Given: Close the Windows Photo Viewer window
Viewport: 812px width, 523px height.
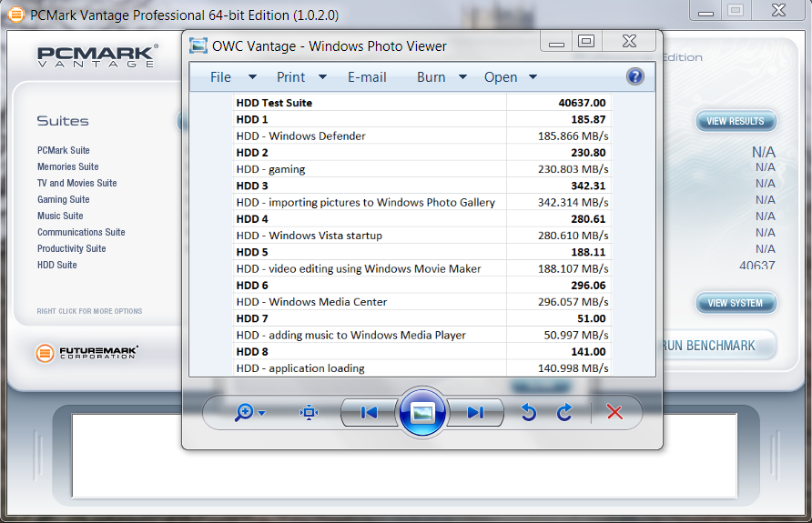Looking at the screenshot, I should (629, 41).
